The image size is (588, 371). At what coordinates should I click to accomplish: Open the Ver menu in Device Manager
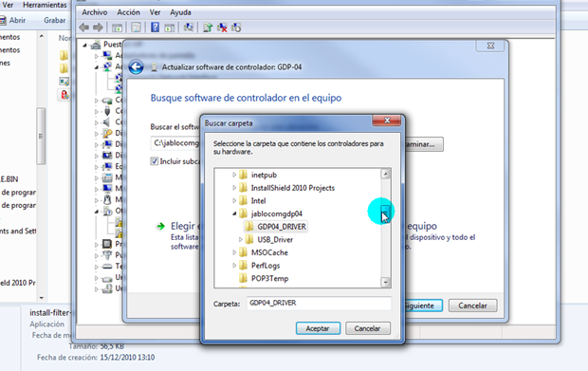pyautogui.click(x=155, y=12)
